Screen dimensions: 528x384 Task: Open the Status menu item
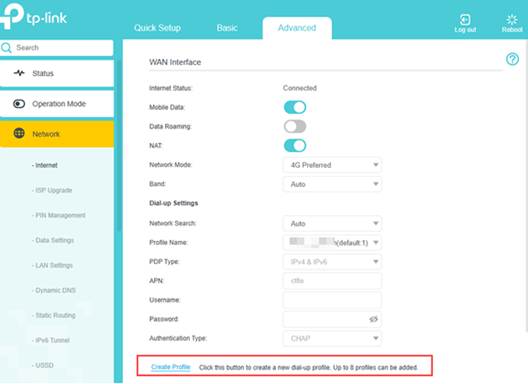click(57, 73)
